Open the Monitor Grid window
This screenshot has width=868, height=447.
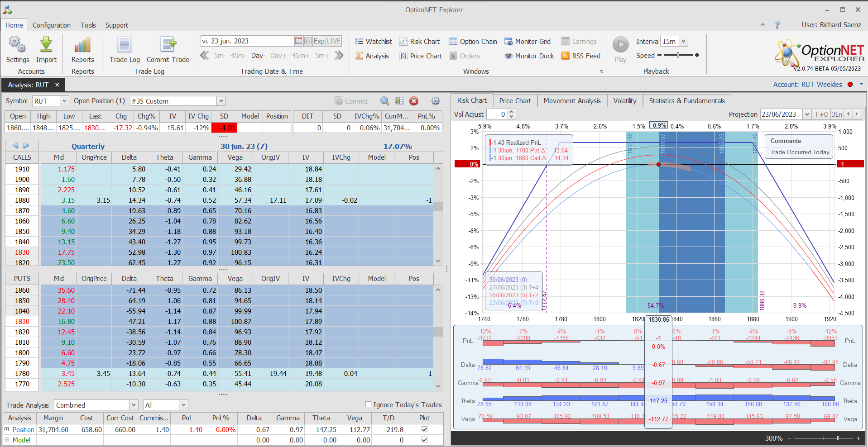[x=528, y=42]
